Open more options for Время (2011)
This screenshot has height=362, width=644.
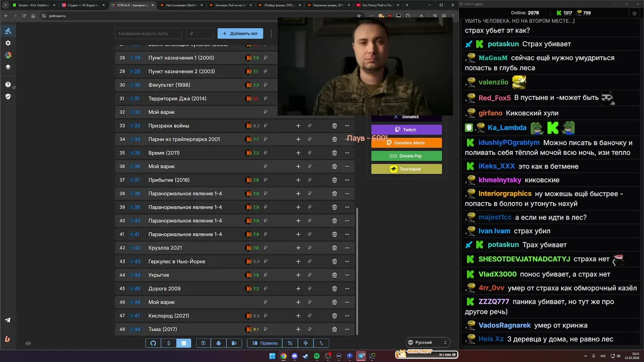point(347,153)
